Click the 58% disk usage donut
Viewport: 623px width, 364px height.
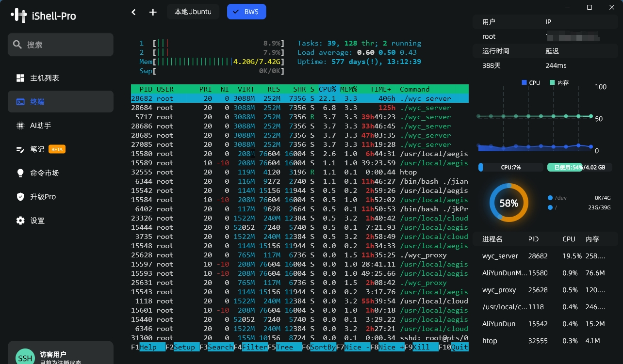(x=508, y=204)
